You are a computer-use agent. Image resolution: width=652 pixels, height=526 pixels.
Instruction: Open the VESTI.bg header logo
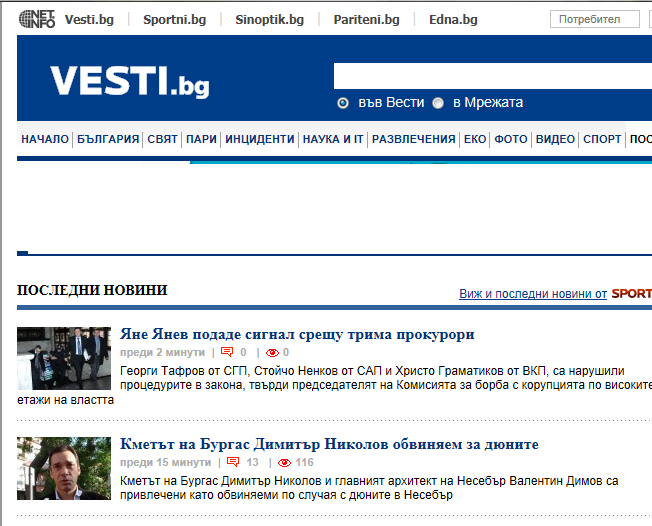130,81
